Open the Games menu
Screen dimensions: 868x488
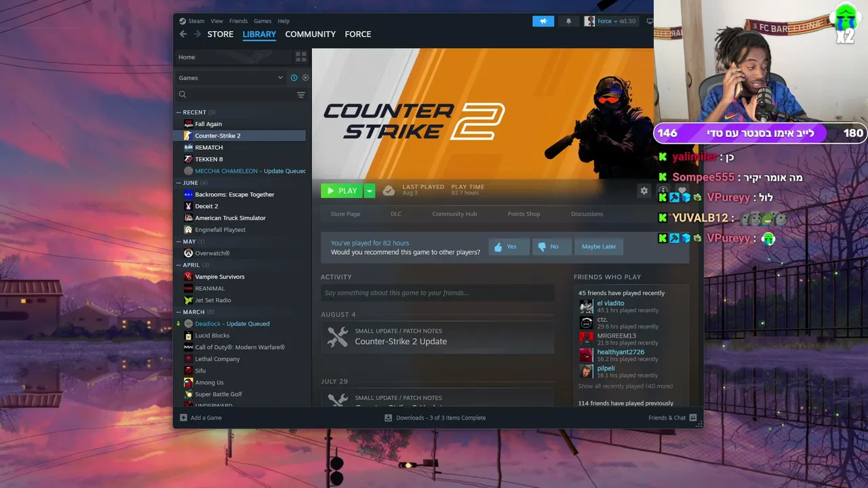pyautogui.click(x=262, y=21)
